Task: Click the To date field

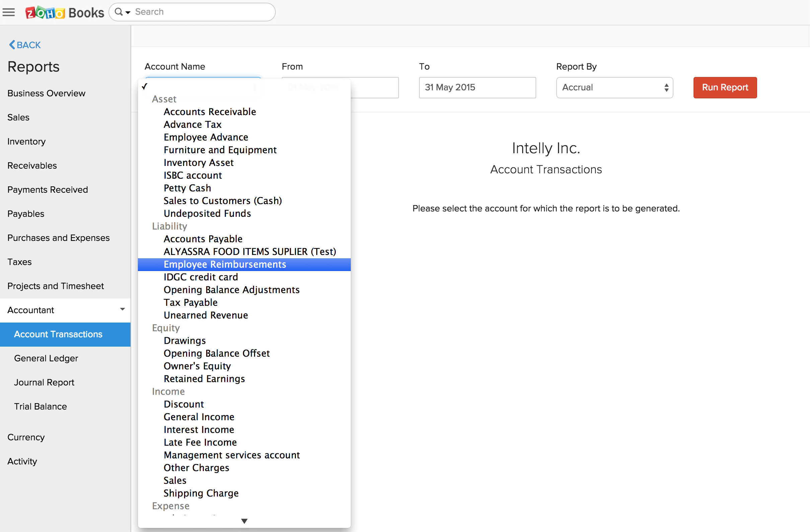Action: [477, 87]
